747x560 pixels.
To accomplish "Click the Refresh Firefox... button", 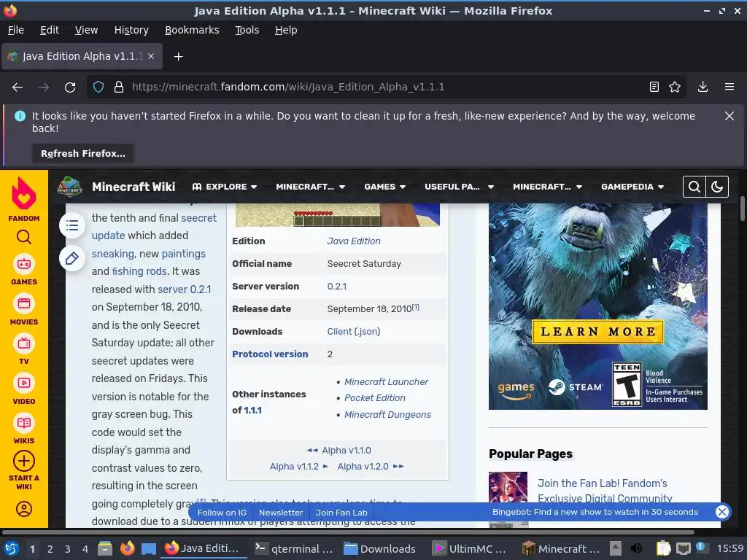I will [83, 154].
